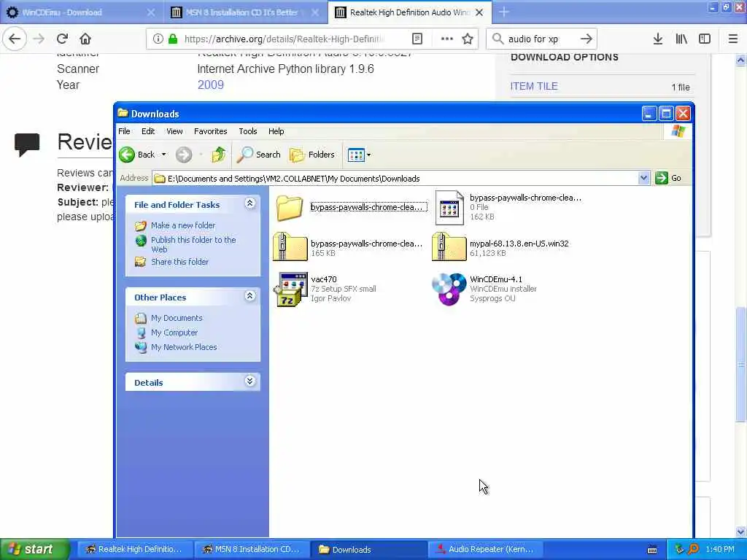The image size is (747, 560).
Task: Open the File menu in Downloads window
Action: coord(124,131)
